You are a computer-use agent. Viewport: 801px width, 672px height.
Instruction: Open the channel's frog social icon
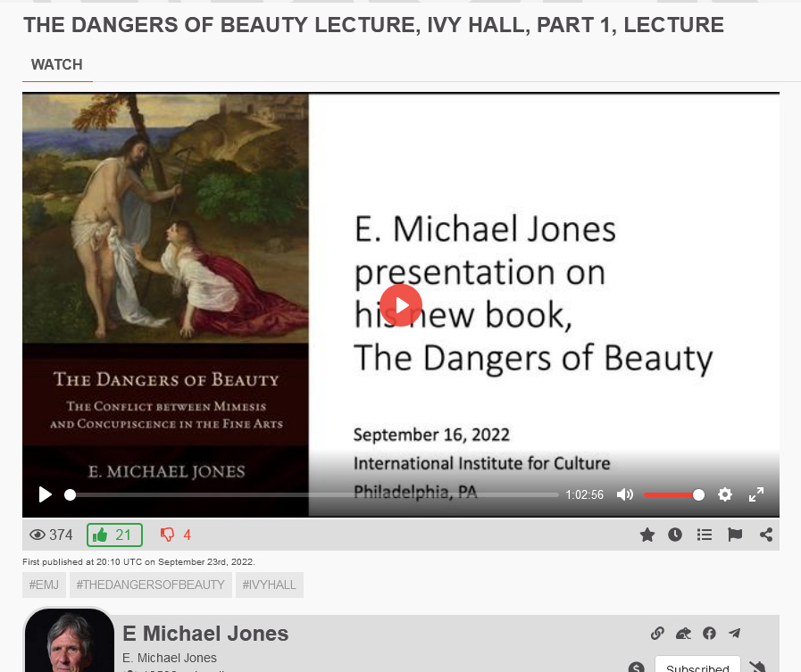pyautogui.click(x=683, y=634)
